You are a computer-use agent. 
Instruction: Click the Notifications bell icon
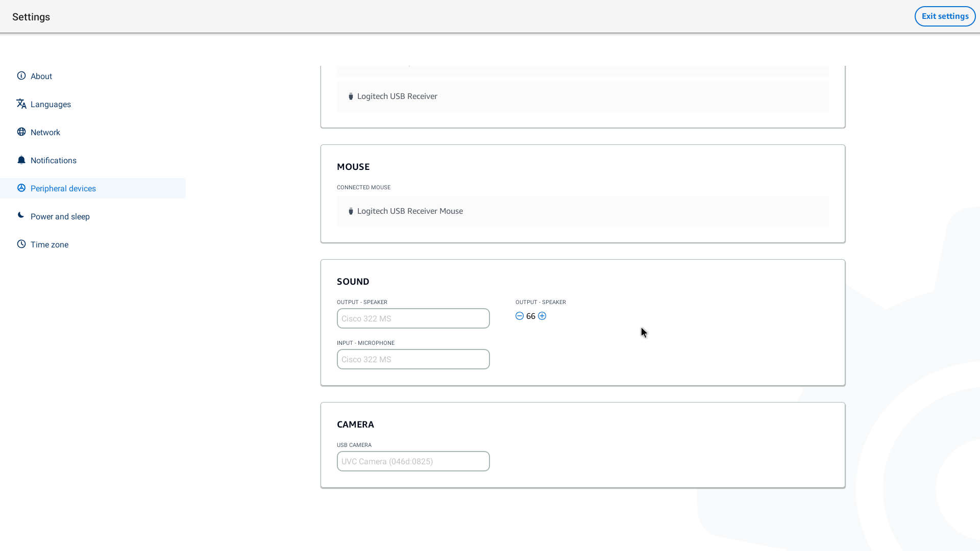21,160
